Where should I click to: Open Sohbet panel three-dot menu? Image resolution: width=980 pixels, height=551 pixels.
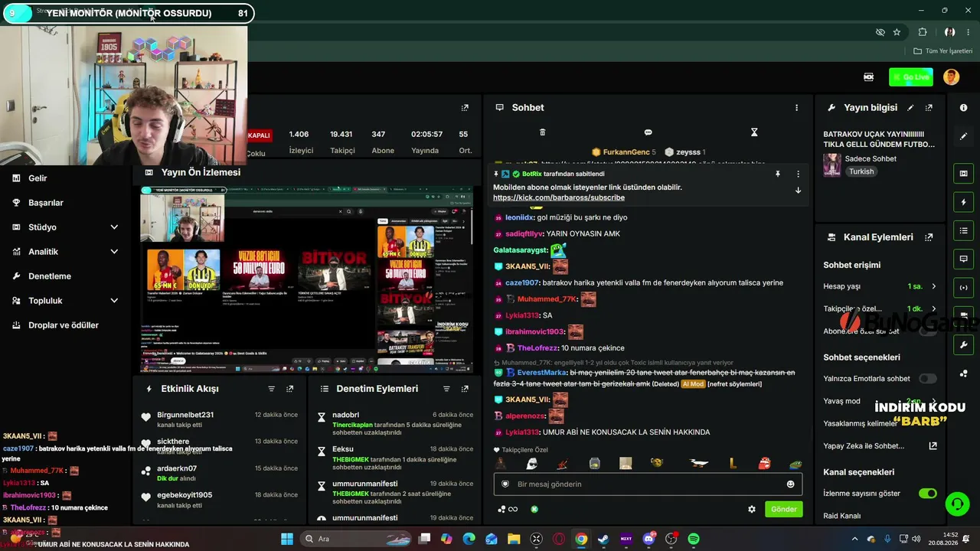(x=796, y=108)
